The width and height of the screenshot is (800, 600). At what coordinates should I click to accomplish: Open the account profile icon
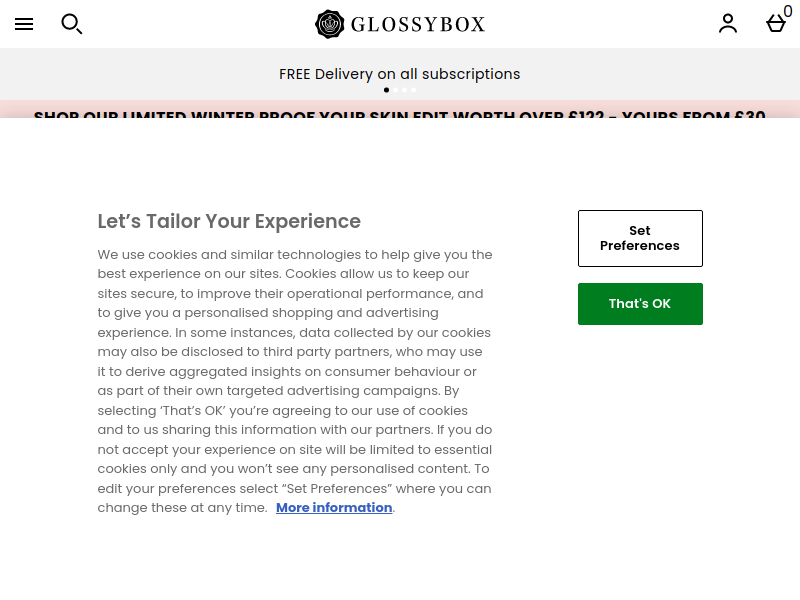728,23
